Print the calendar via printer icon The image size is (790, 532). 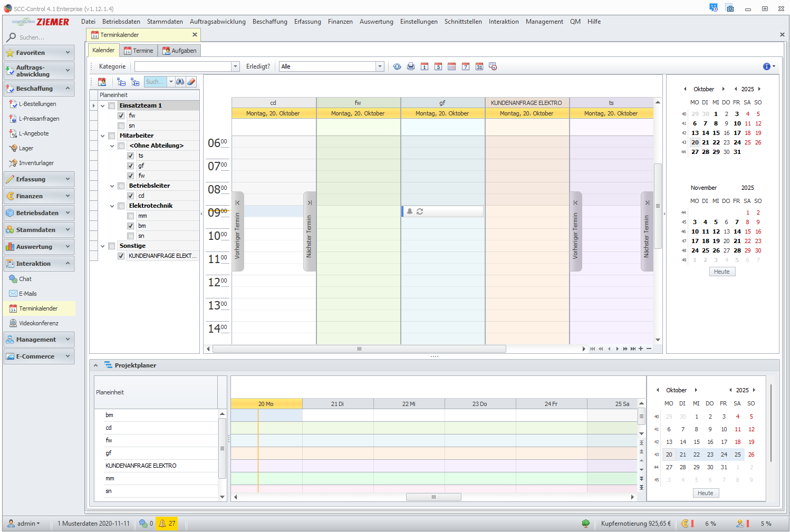(411, 66)
